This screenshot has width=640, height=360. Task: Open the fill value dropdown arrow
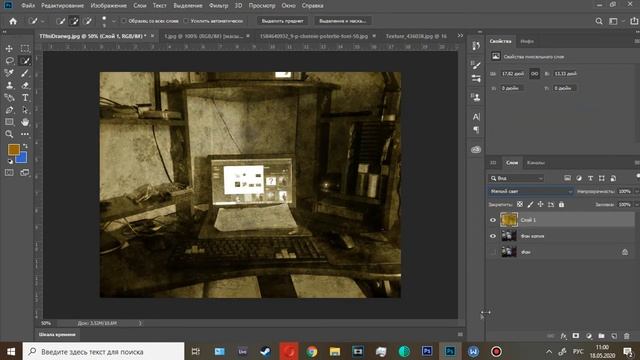(x=636, y=204)
